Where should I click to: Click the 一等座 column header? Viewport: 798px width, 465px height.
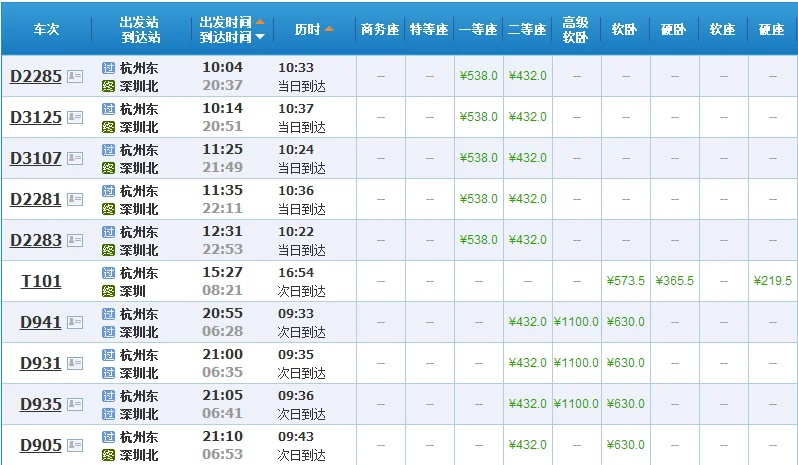[x=478, y=30]
